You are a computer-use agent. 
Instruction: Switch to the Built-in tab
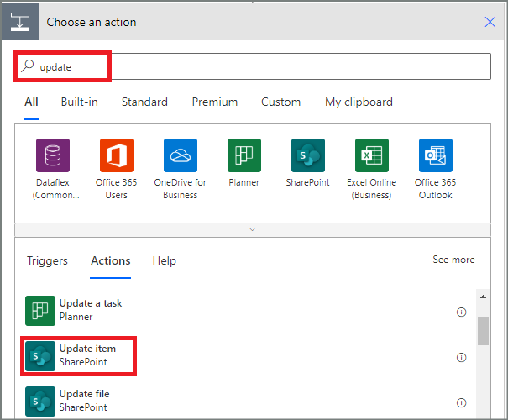[80, 102]
